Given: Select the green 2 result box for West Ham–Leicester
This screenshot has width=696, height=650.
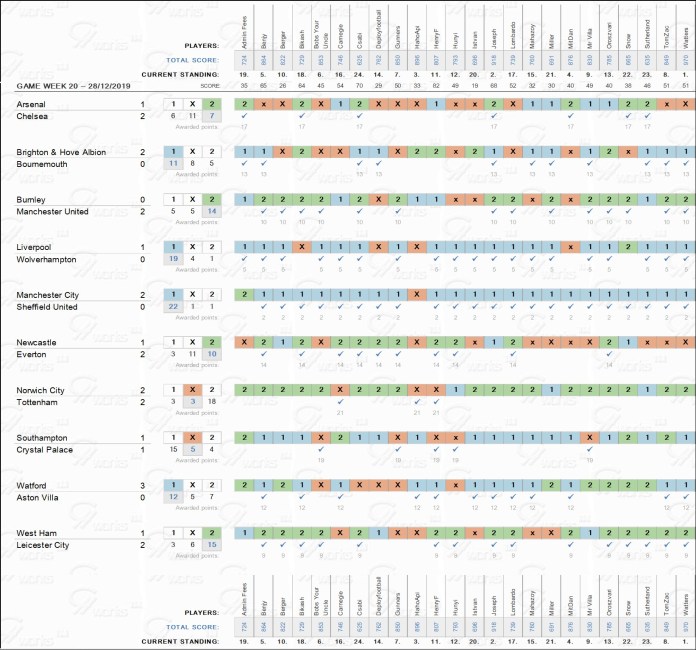Looking at the screenshot, I should coord(211,533).
